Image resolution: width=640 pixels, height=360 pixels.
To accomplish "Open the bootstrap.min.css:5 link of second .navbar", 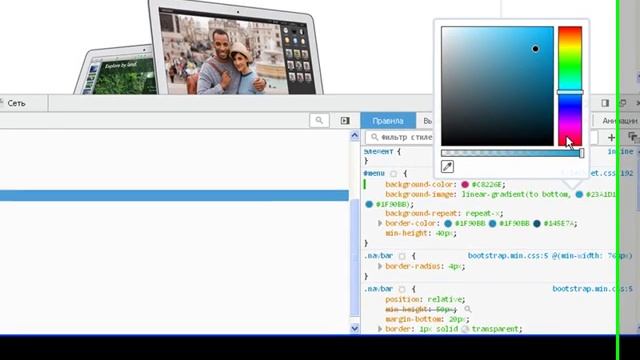I will coord(592,289).
